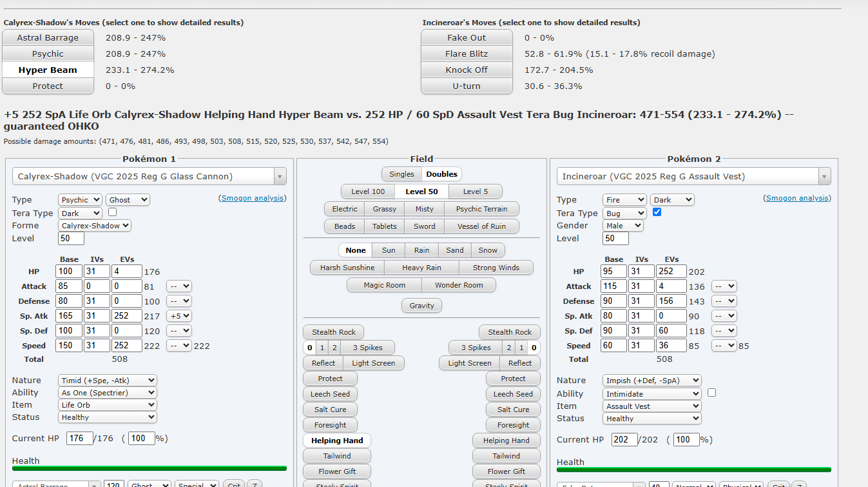868x487 pixels.
Task: Toggle Stealth Rock on Calyrex-Shadow's side
Action: [x=334, y=332]
